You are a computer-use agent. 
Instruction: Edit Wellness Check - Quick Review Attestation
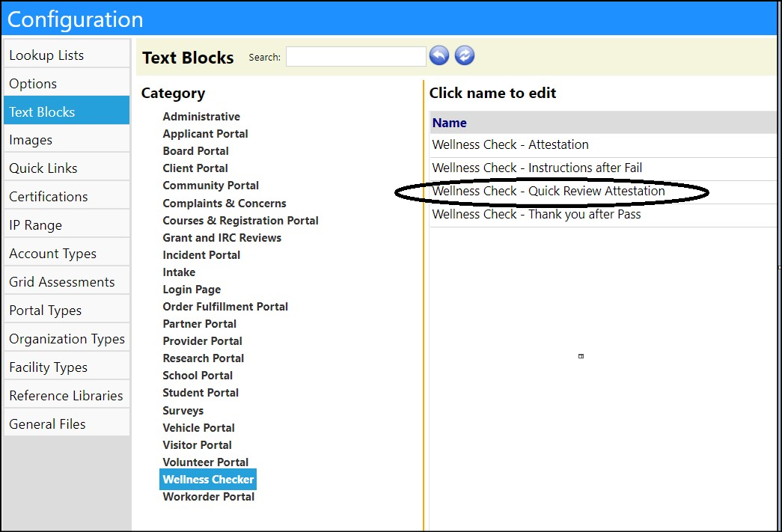click(x=549, y=191)
